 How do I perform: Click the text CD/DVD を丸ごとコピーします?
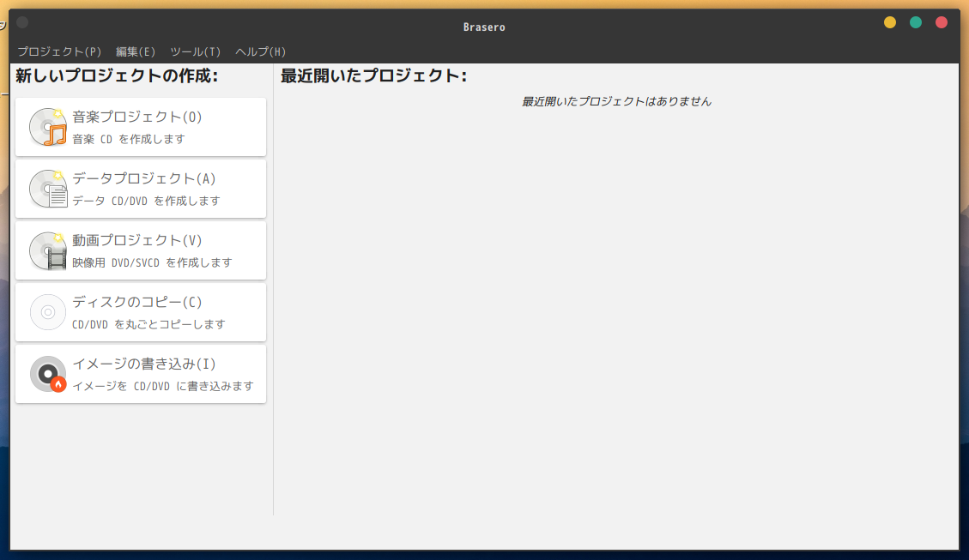point(149,325)
